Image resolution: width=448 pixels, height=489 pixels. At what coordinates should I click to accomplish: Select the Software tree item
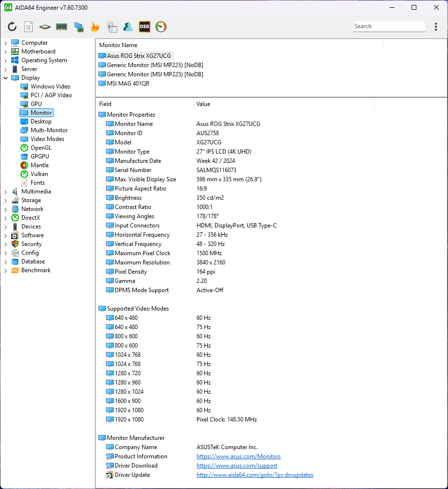tap(27, 235)
